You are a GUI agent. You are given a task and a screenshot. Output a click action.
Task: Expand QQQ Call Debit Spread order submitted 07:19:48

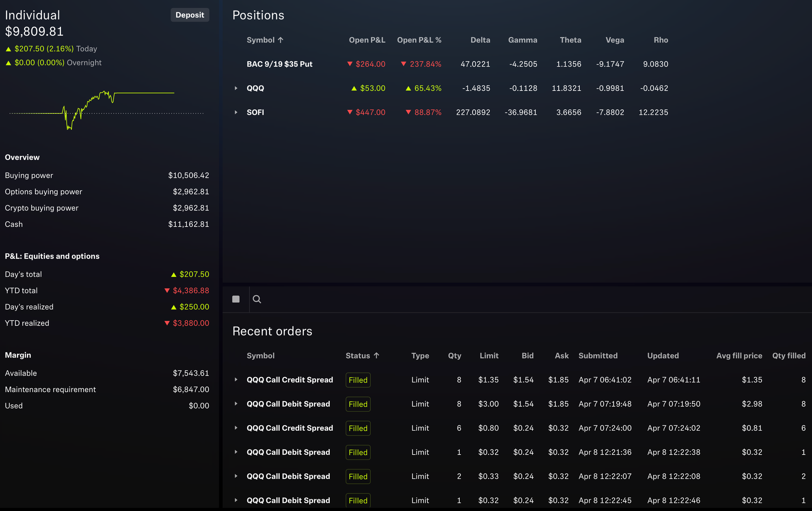point(236,404)
